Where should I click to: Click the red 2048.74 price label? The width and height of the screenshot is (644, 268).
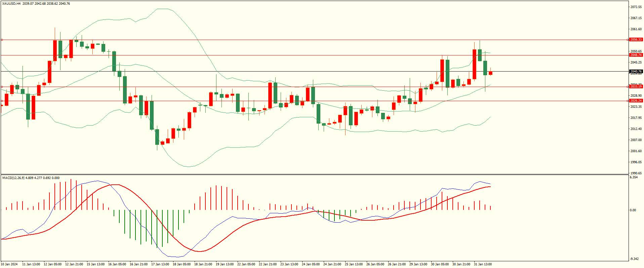(636, 55)
